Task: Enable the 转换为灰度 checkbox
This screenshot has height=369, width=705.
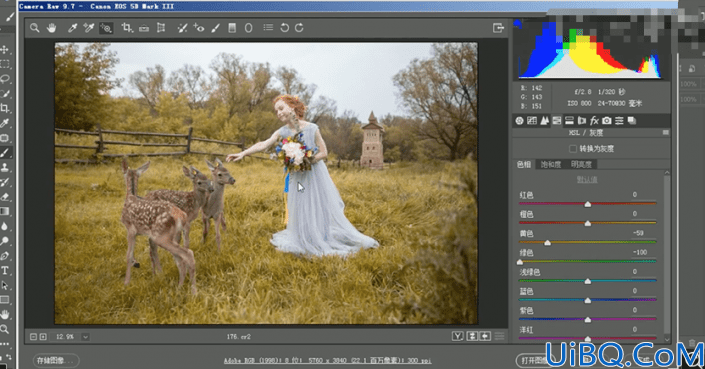Action: 573,148
